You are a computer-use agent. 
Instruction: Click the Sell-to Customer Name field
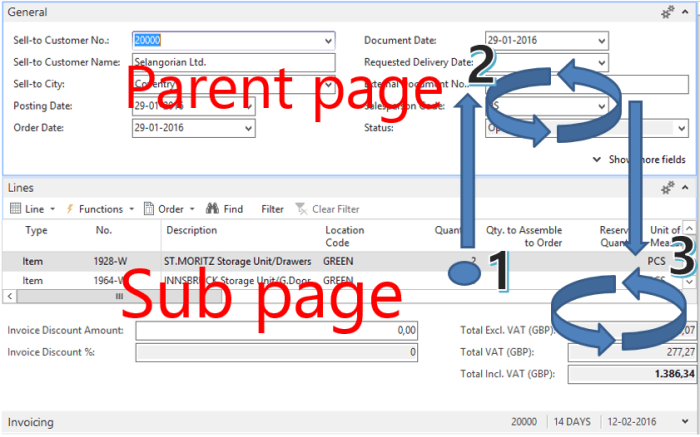coord(232,63)
